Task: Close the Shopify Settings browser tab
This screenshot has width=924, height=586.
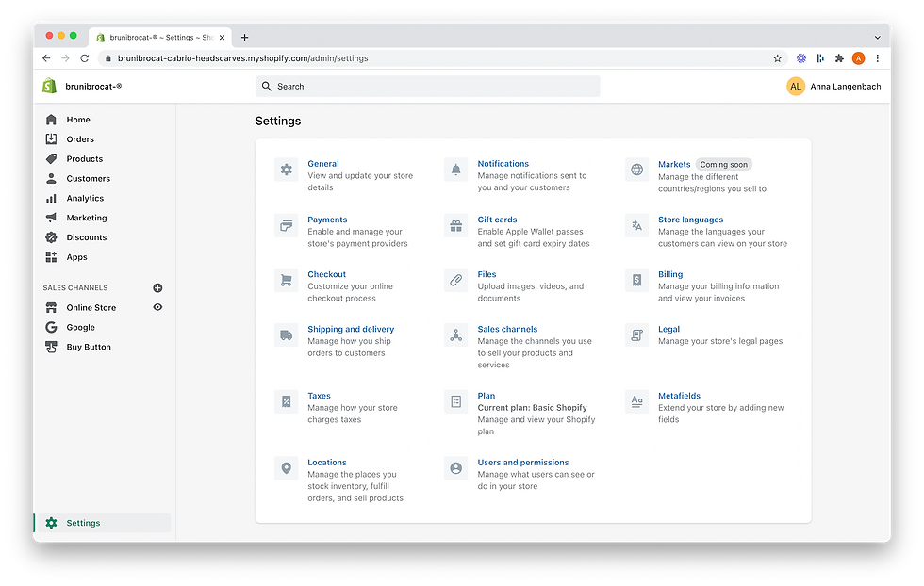Action: point(222,37)
